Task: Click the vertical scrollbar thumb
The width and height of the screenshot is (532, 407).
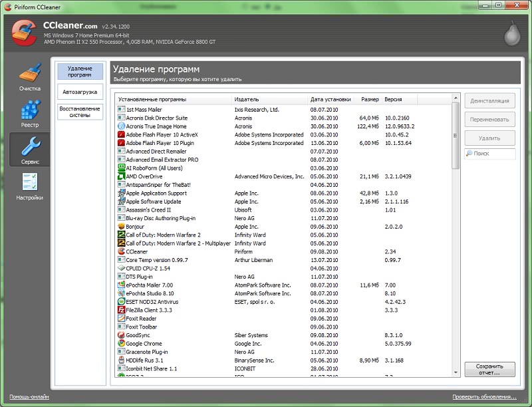Action: (456, 136)
